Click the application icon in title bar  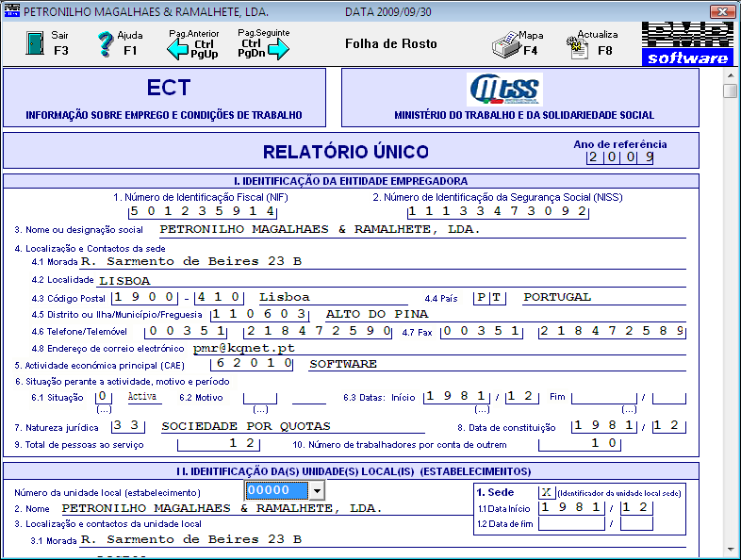point(12,10)
